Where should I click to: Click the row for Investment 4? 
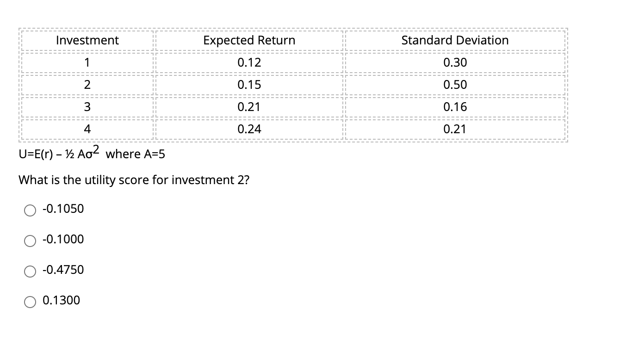[x=87, y=129]
